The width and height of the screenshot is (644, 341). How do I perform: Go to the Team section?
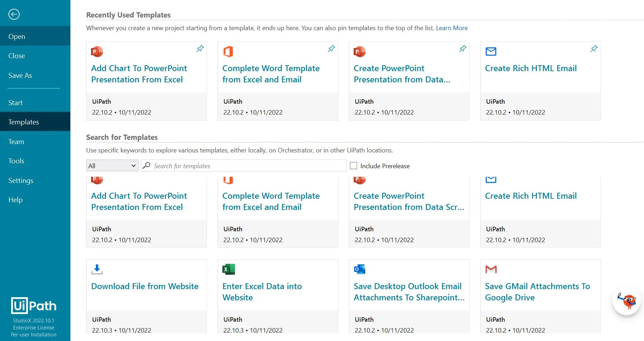click(16, 142)
